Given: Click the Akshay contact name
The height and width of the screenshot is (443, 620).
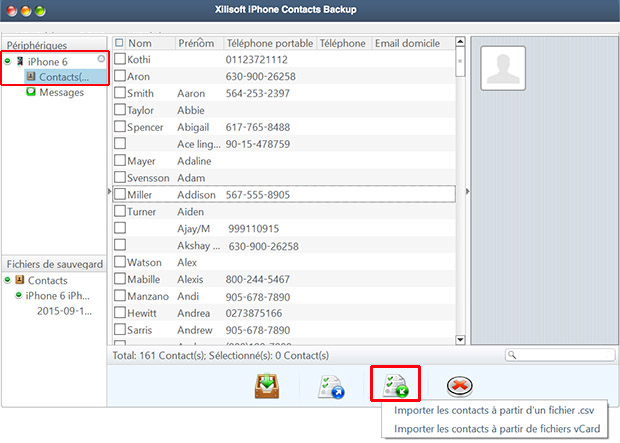Looking at the screenshot, I should point(198,246).
